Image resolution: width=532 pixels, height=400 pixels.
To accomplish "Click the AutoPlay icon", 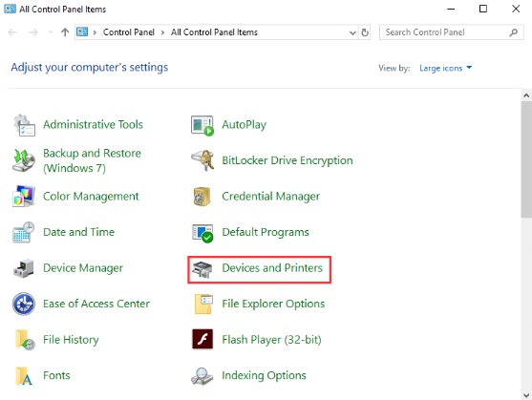I will (x=202, y=125).
